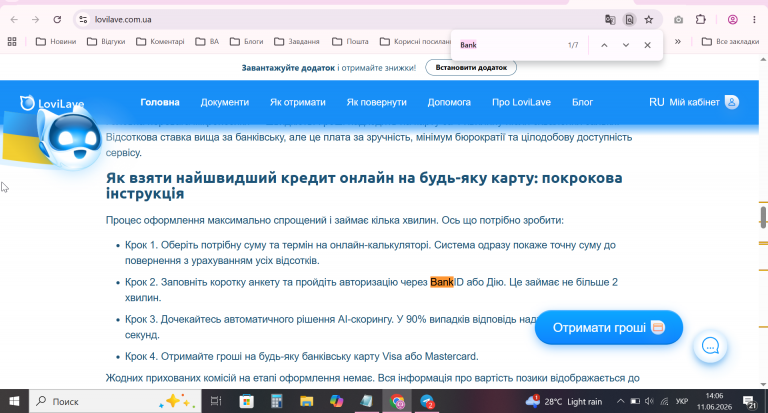The width and height of the screenshot is (768, 413).
Task: Open the Extensions puzzle icon
Action: (x=701, y=20)
